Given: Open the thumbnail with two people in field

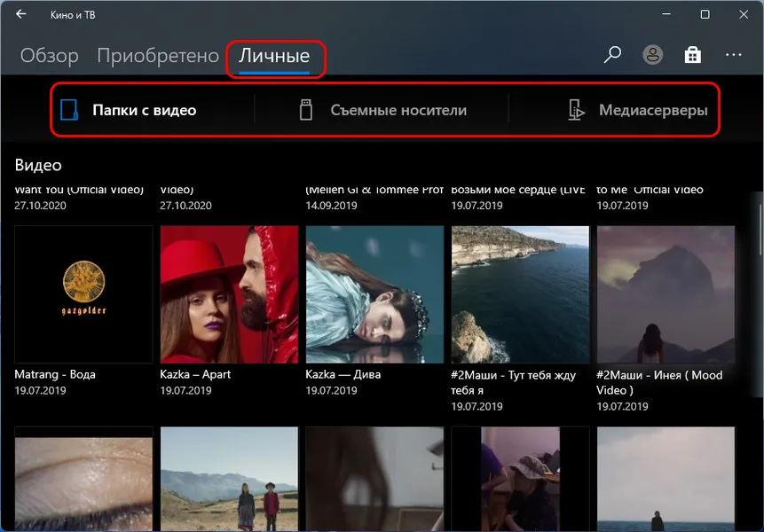Looking at the screenshot, I should tap(229, 479).
